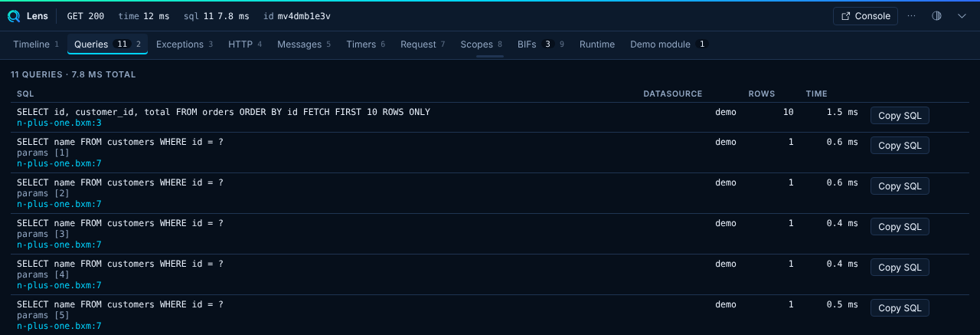Click the SQL column header
980x335 pixels.
[x=25, y=94]
